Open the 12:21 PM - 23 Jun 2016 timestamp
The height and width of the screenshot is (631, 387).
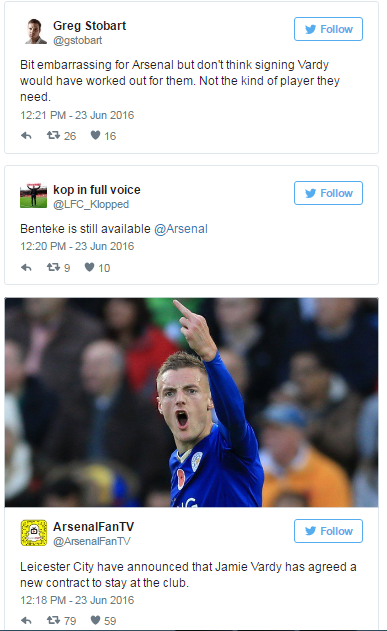pyautogui.click(x=77, y=115)
